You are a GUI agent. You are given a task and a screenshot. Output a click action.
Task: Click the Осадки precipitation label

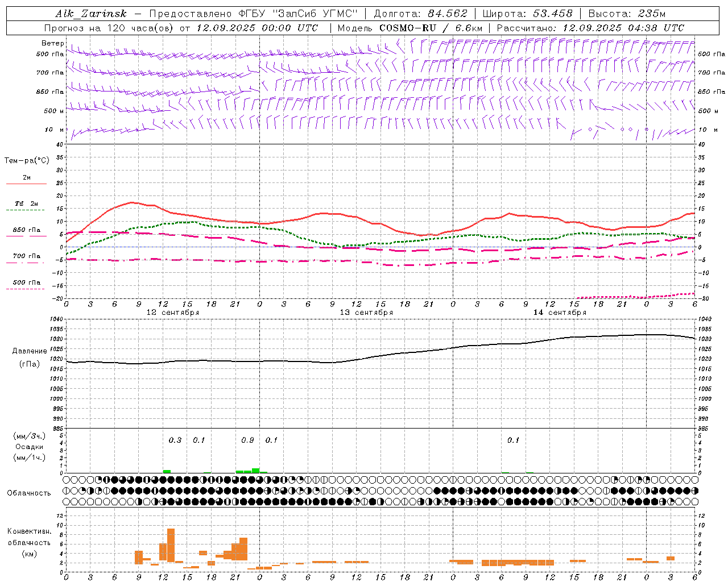click(x=29, y=447)
